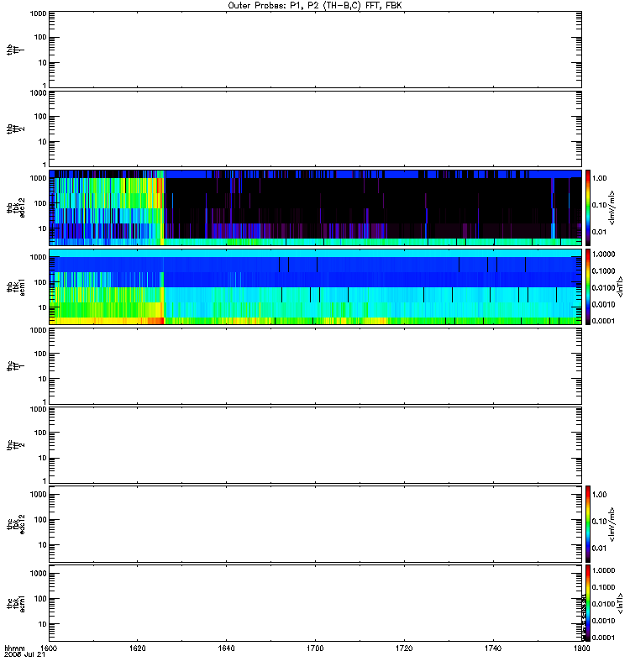Click the 'thb fff 1' y-axis title
Image resolution: width=630 pixels, height=672 pixels.
(16, 50)
